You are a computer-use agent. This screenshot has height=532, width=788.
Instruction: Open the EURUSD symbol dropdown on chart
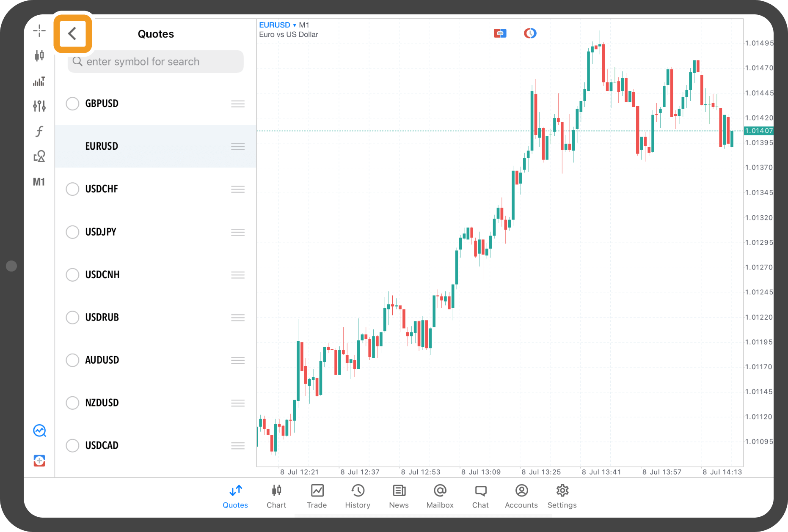pos(277,25)
